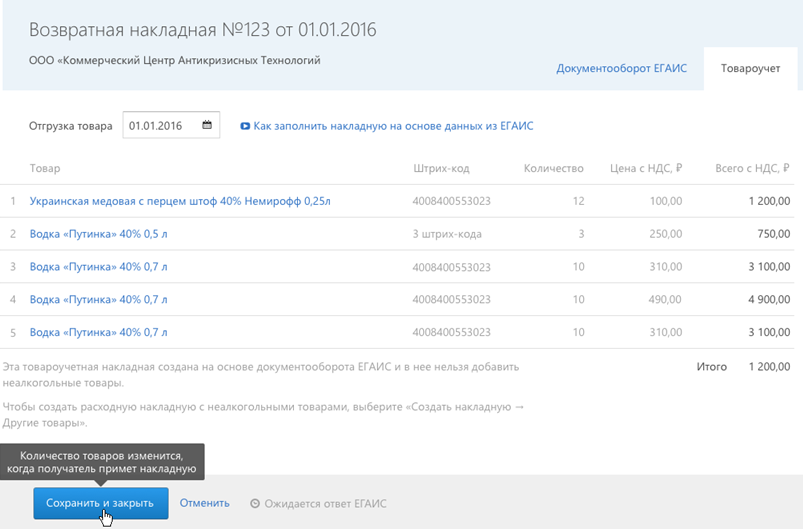Click the Отменить link

(204, 503)
